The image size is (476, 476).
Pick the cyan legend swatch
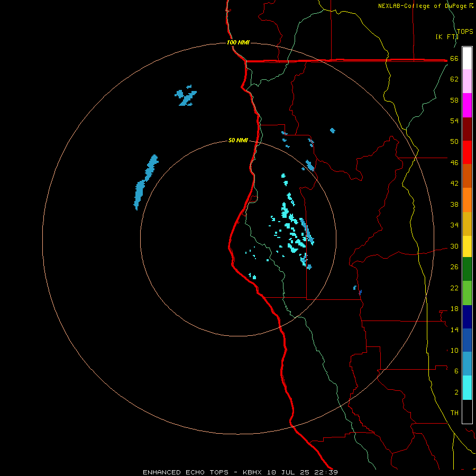click(x=467, y=388)
